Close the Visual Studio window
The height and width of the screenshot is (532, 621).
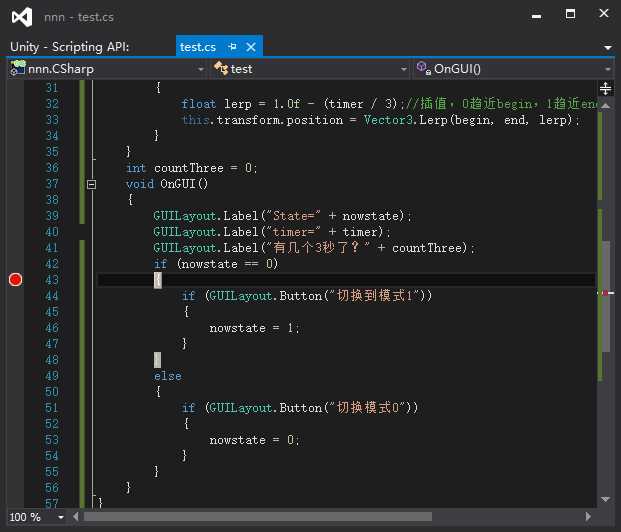pyautogui.click(x=604, y=13)
